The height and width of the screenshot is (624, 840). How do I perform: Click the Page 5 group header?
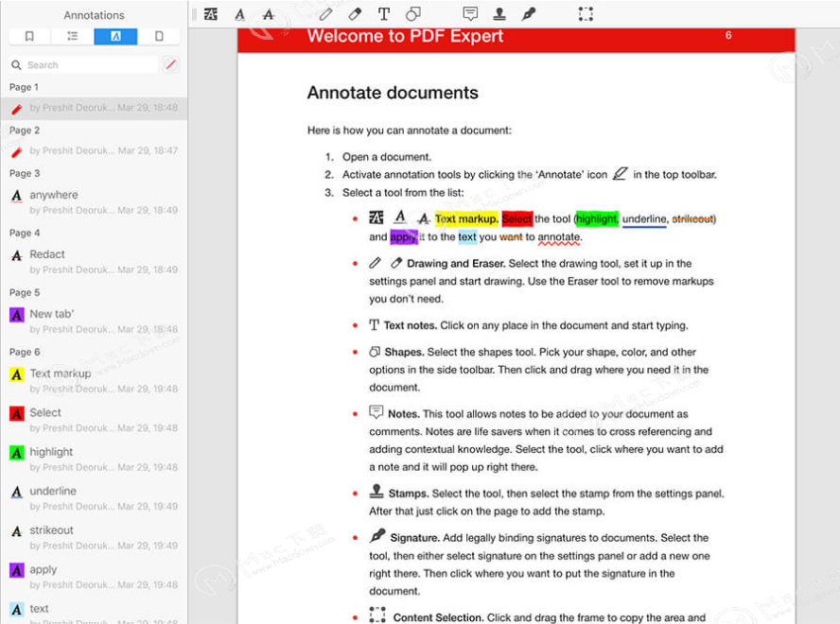(25, 292)
